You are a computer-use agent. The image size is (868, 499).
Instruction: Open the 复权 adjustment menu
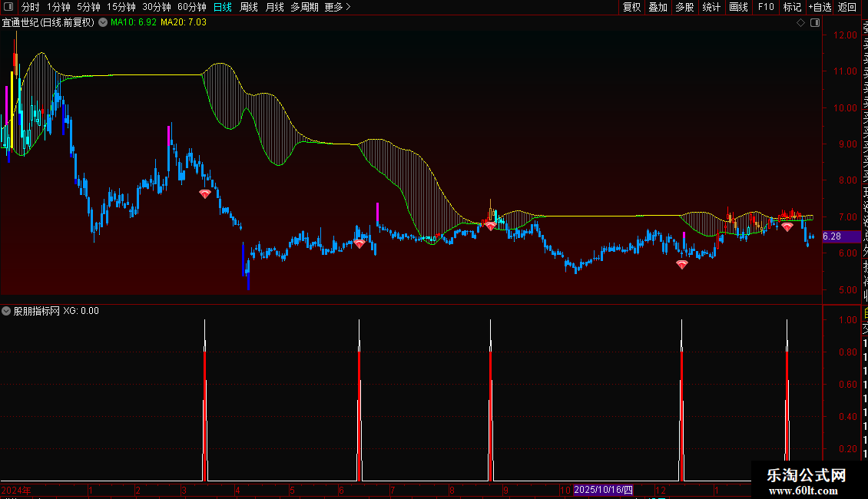click(x=631, y=7)
